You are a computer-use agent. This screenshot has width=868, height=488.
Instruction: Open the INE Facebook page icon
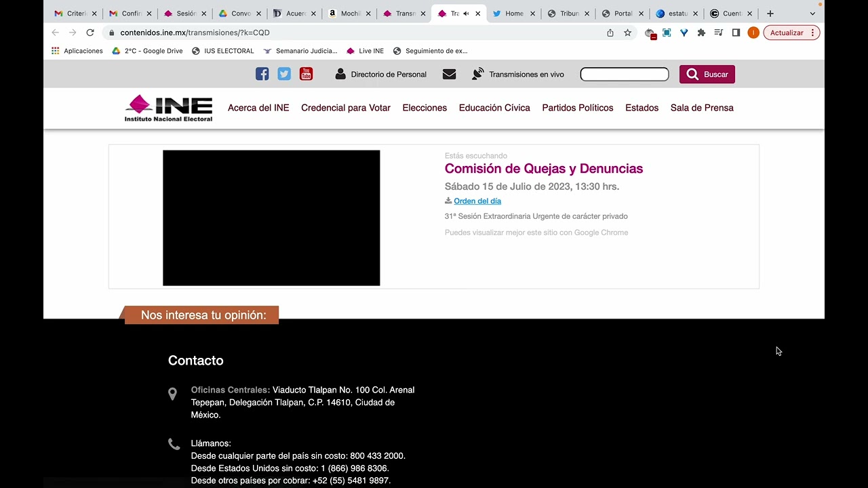pyautogui.click(x=262, y=74)
